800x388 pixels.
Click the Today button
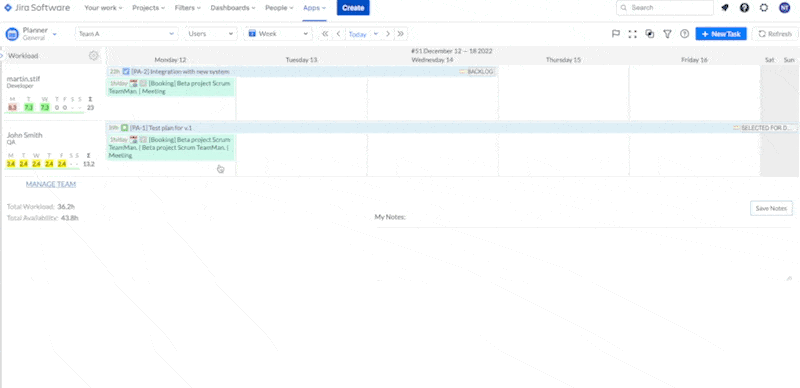pos(358,34)
